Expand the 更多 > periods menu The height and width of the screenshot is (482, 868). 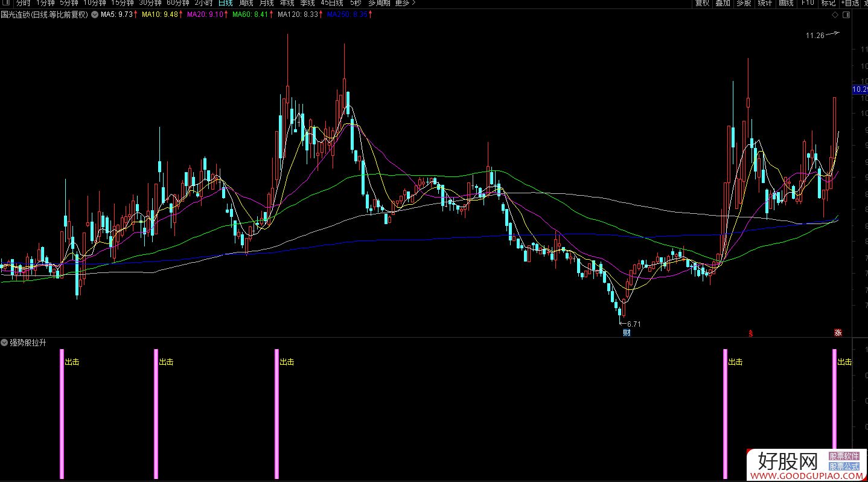click(406, 2)
